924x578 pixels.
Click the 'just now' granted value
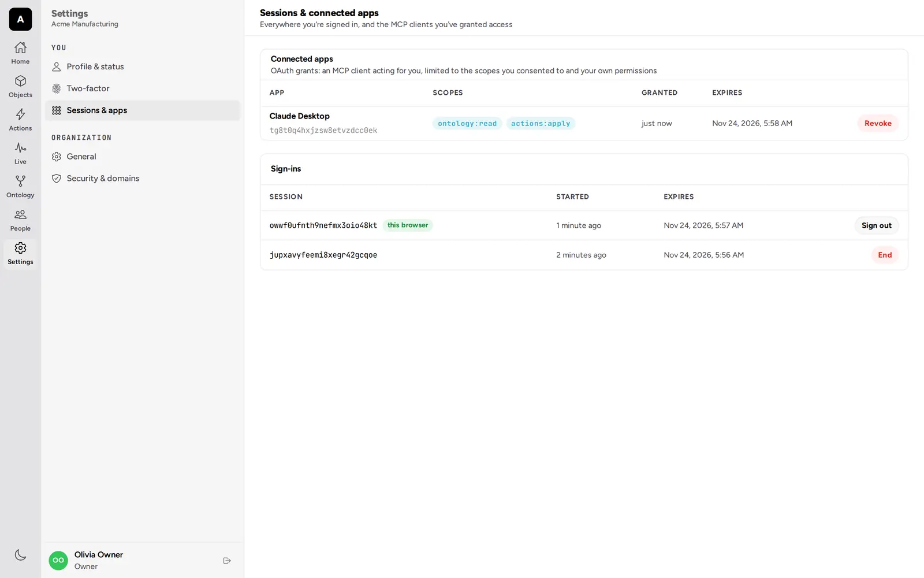click(x=657, y=123)
